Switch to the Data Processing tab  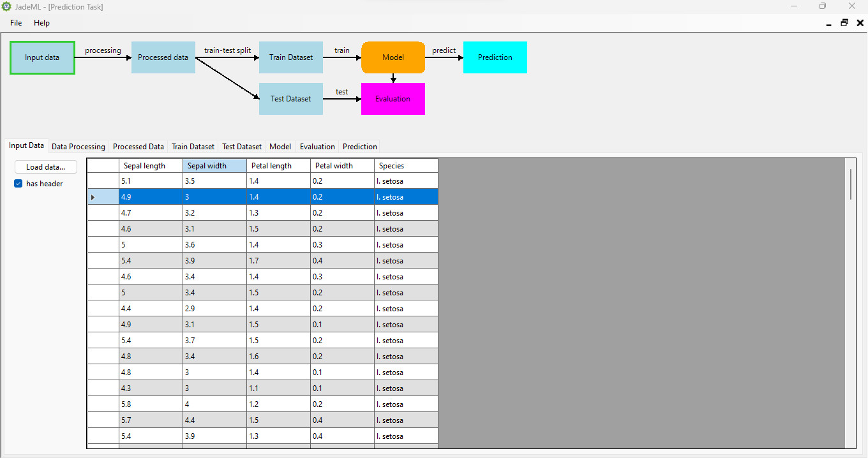(x=79, y=147)
